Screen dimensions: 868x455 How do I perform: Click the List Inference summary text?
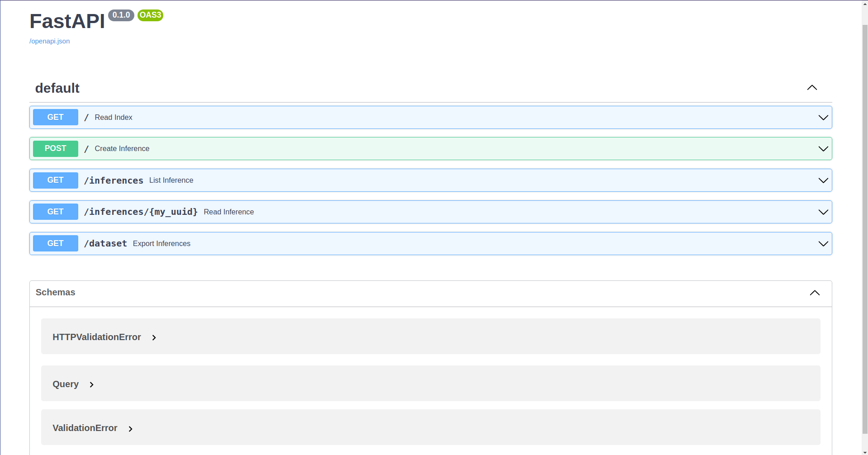point(171,180)
